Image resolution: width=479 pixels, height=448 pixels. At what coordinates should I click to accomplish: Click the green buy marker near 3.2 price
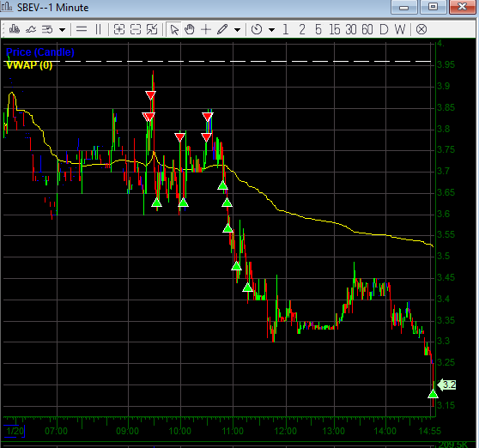(x=433, y=394)
